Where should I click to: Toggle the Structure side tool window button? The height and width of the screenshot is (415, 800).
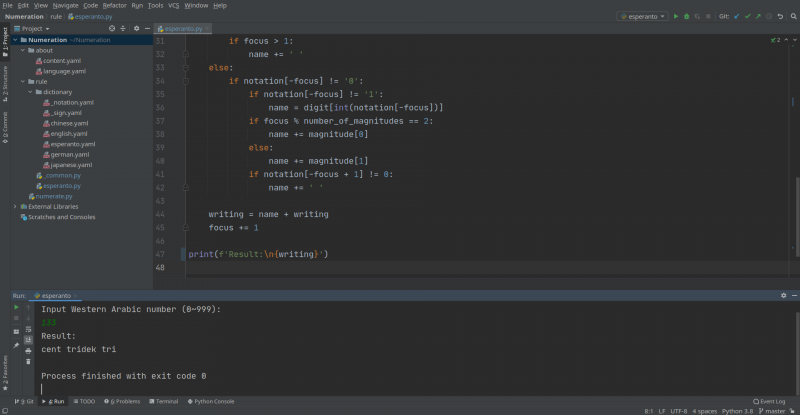pyautogui.click(x=5, y=83)
